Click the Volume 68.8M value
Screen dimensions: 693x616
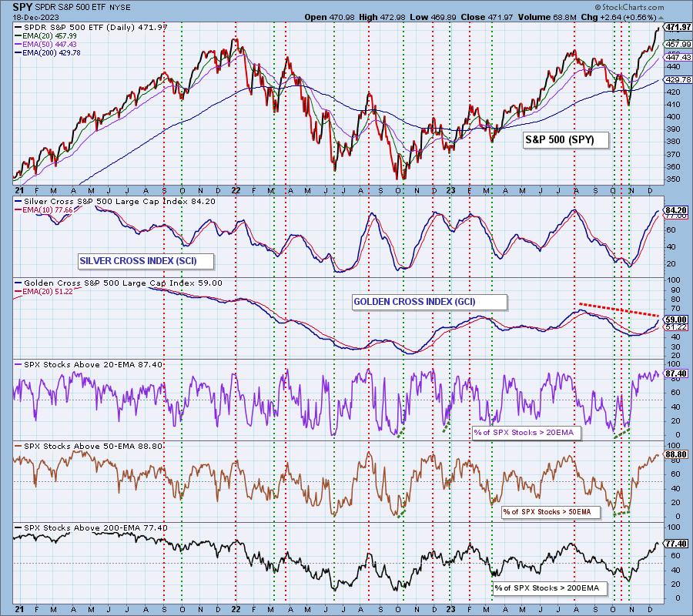click(546, 17)
